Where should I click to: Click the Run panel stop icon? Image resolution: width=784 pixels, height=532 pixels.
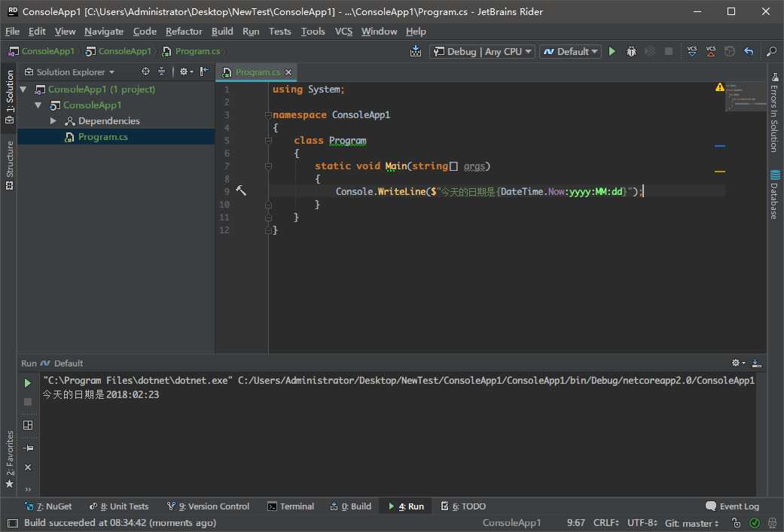point(28,402)
